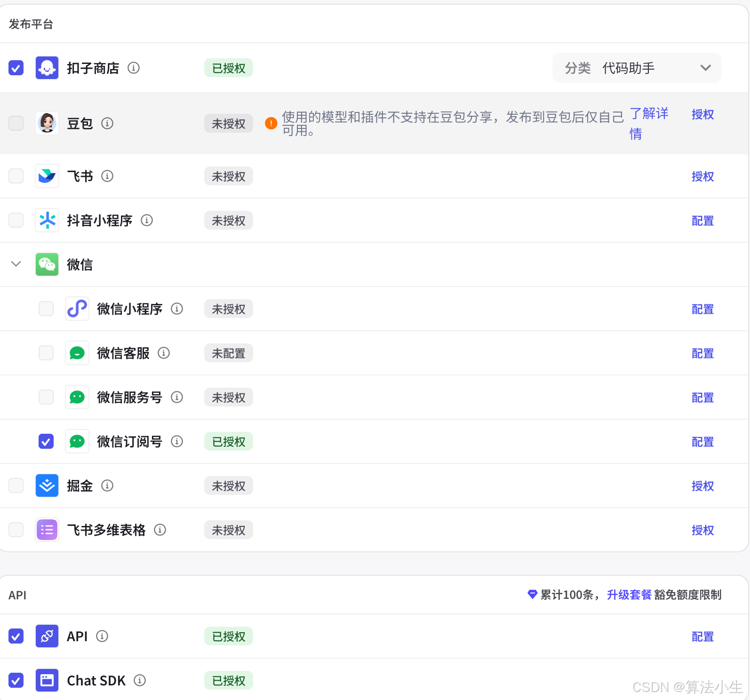This screenshot has width=750, height=700.
Task: Collapse the 微信 group chevron
Action: click(16, 264)
